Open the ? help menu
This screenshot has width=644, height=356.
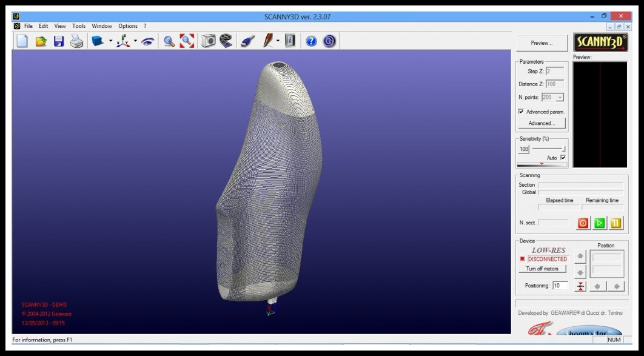tap(145, 26)
